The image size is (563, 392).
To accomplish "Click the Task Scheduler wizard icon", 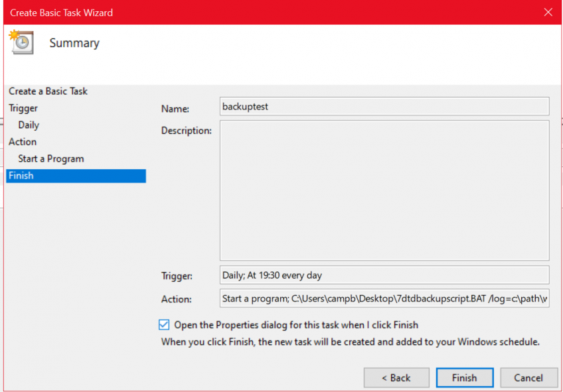I will pos(21,42).
